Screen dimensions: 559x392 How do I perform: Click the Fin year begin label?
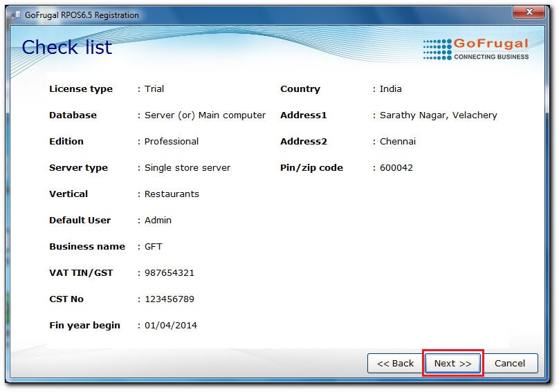pos(84,326)
